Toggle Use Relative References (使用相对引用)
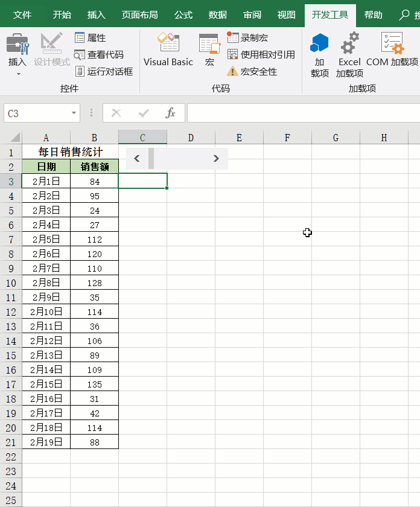This screenshot has height=507, width=420. (261, 55)
